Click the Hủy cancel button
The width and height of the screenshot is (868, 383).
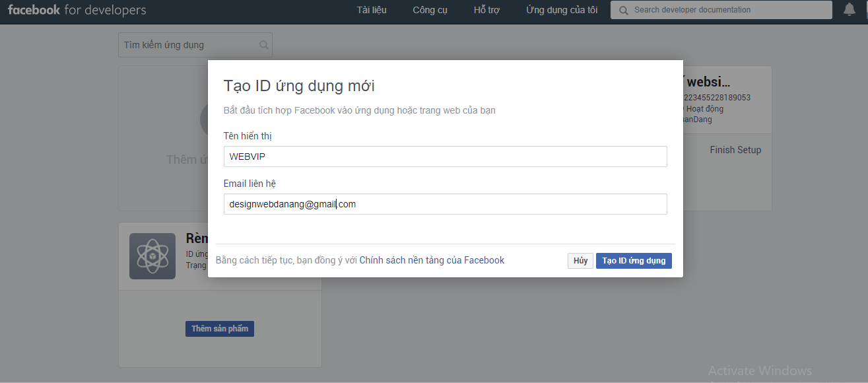pos(580,261)
